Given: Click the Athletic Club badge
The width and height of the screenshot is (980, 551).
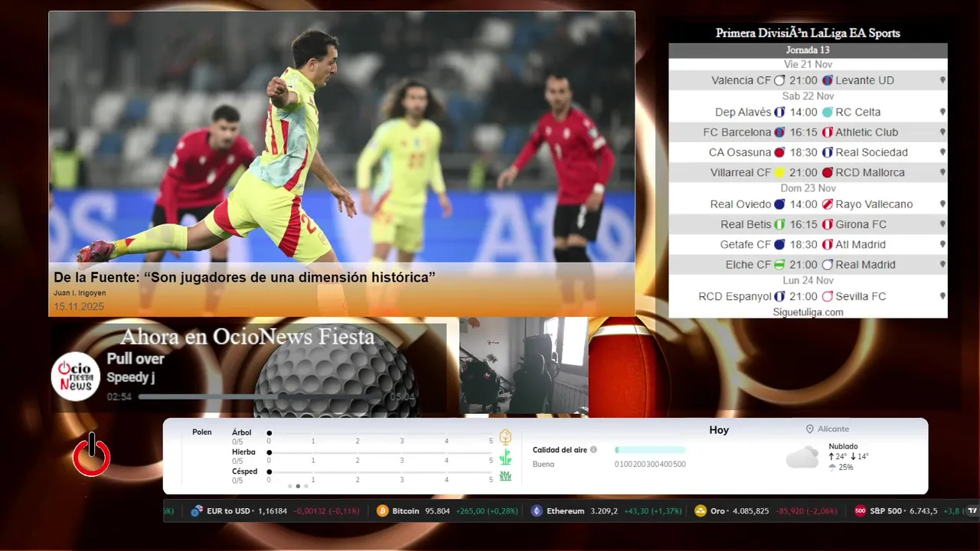Looking at the screenshot, I should [827, 132].
